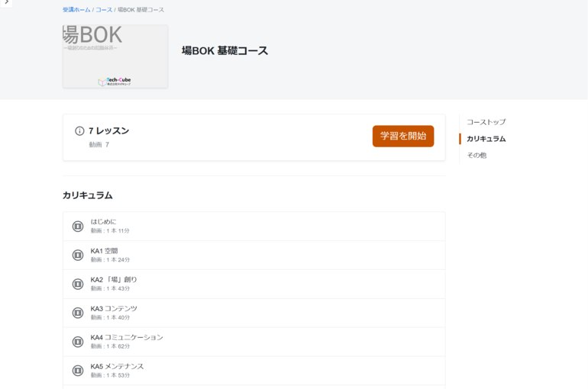Click the video icon beside KA1 空間
This screenshot has width=588, height=389.
pyautogui.click(x=78, y=256)
